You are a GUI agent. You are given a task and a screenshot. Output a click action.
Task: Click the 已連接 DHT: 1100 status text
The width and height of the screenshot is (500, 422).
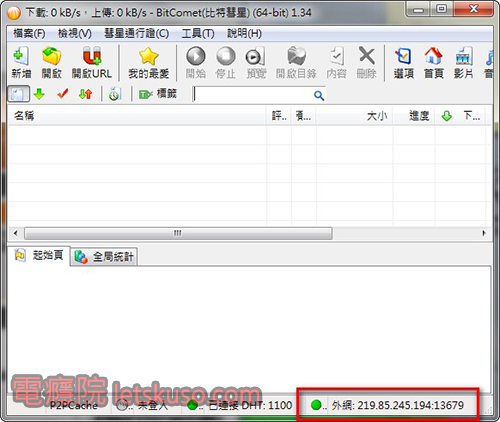(250, 405)
